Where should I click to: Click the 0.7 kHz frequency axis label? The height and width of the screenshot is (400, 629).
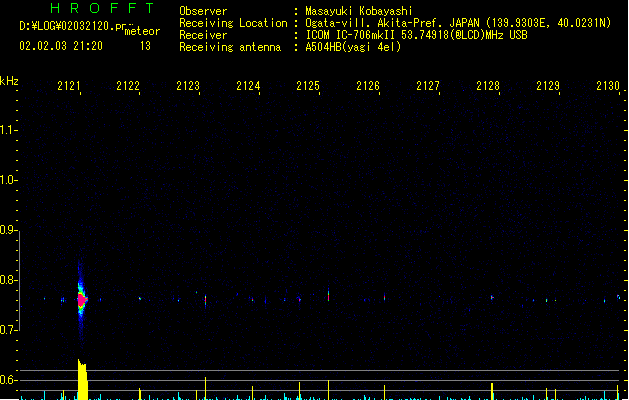pos(7,330)
